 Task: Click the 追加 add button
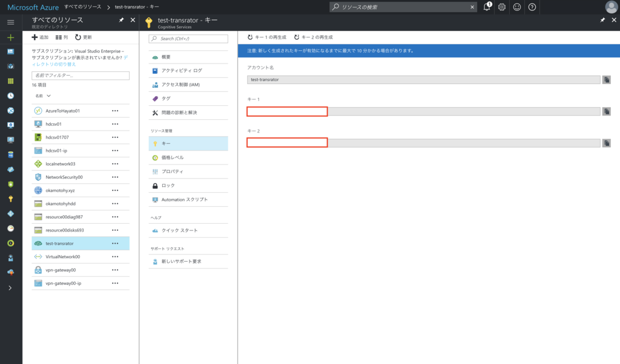(x=40, y=37)
